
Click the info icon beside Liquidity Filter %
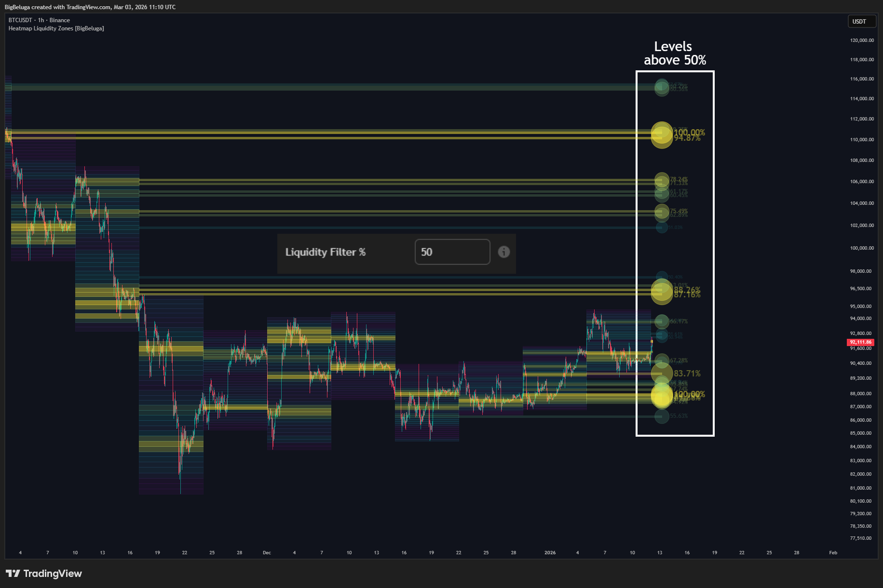[x=503, y=252]
